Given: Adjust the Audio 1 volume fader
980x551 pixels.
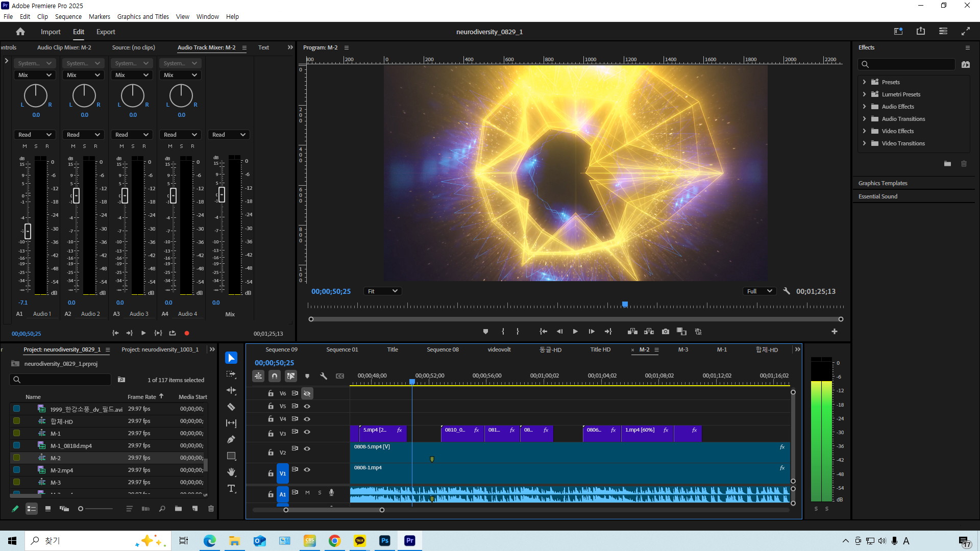Looking at the screenshot, I should (28, 231).
